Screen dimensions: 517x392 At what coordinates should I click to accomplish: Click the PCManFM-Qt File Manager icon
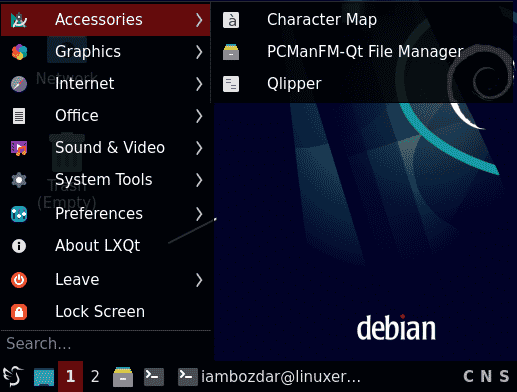pos(231,52)
